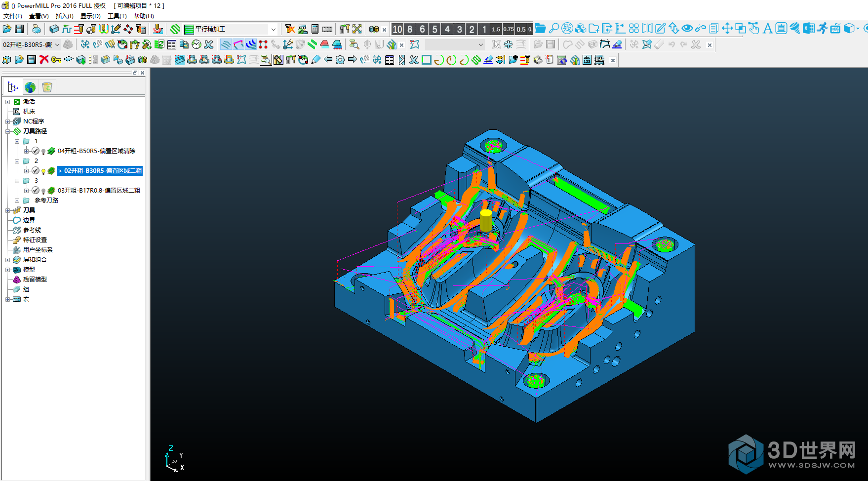Open the 工具(T) menu
The image size is (868, 481).
click(117, 16)
